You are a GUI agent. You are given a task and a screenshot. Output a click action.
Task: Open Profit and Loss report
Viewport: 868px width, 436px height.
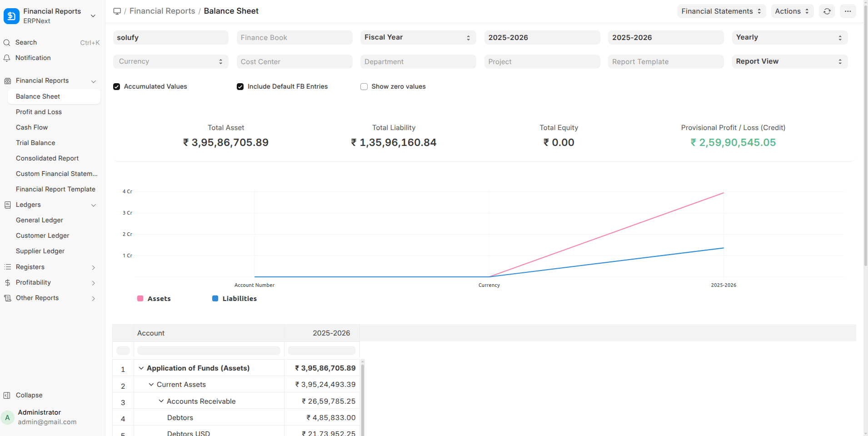point(39,112)
